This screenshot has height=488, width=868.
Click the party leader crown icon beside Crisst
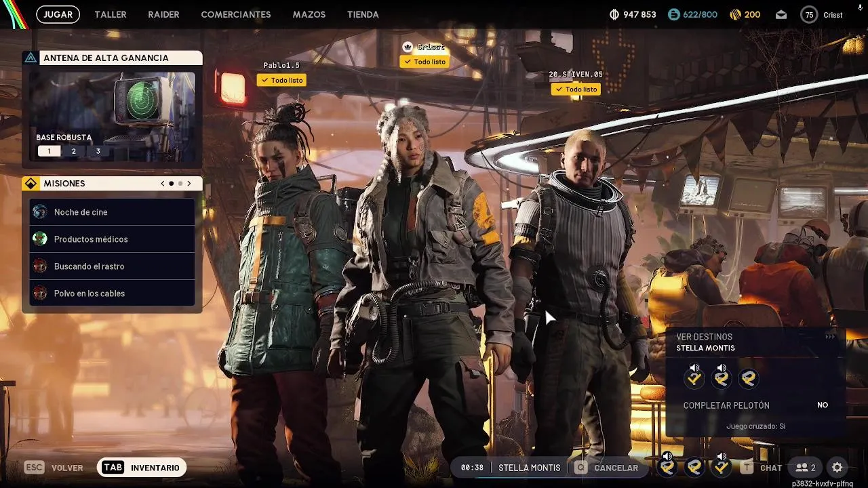click(x=408, y=47)
